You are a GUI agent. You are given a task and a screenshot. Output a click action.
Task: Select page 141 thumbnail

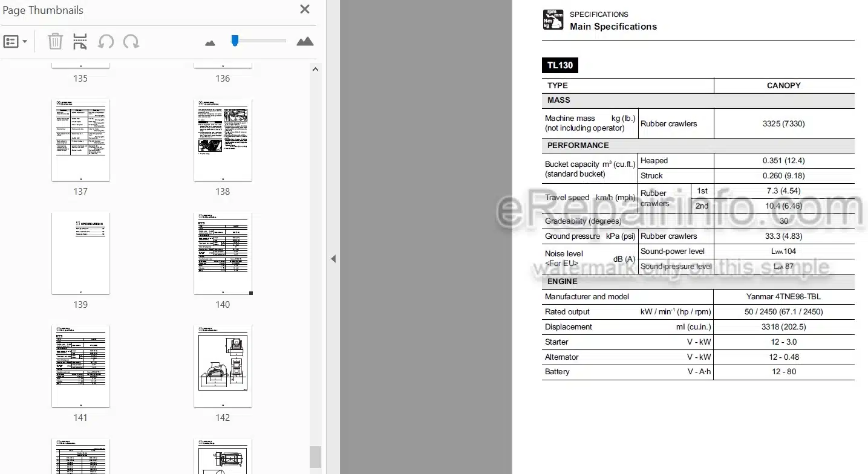80,366
